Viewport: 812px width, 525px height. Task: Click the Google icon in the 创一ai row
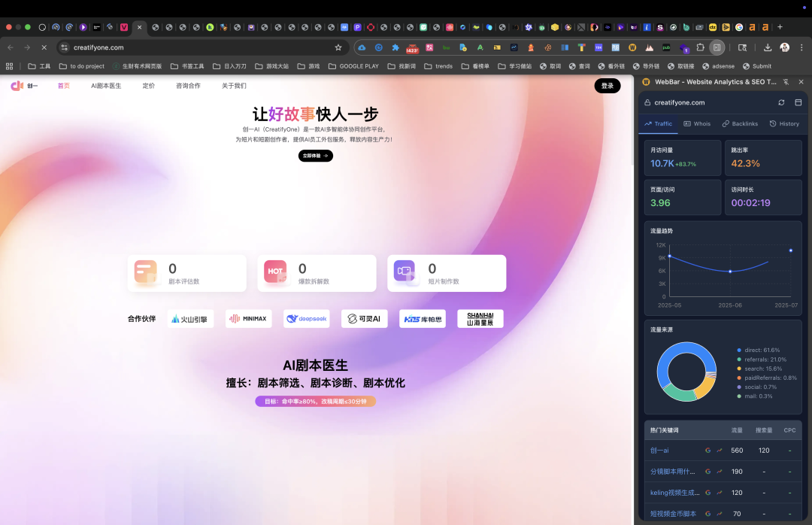[708, 451]
